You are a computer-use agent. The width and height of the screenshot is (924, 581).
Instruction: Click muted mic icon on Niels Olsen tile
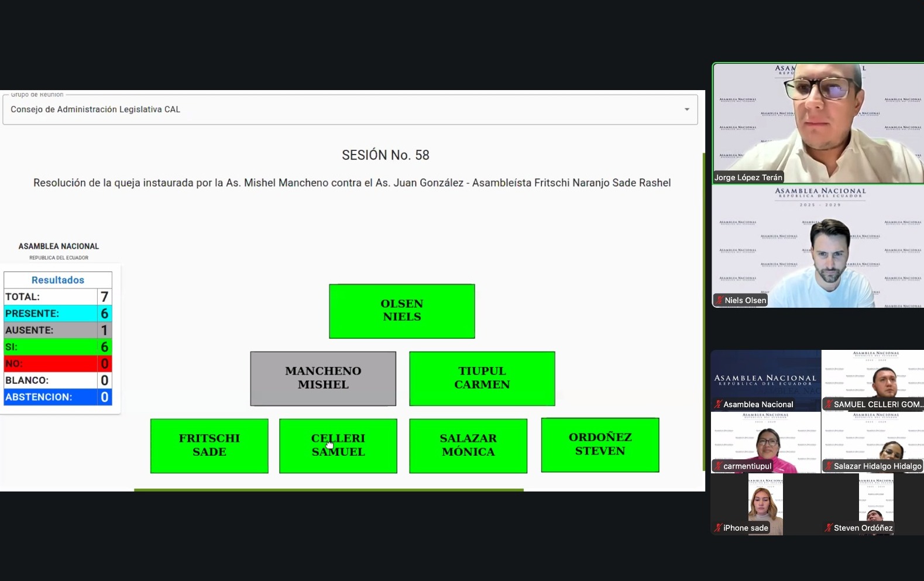(x=719, y=300)
